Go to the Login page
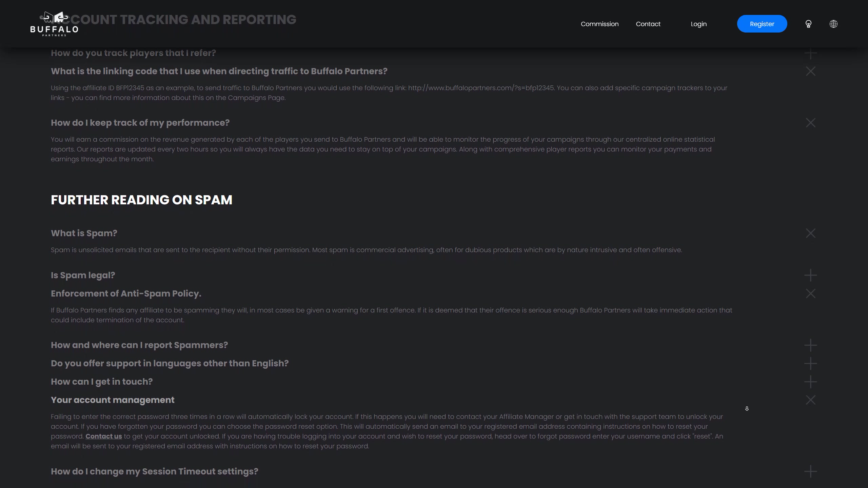The image size is (868, 488). (x=698, y=24)
